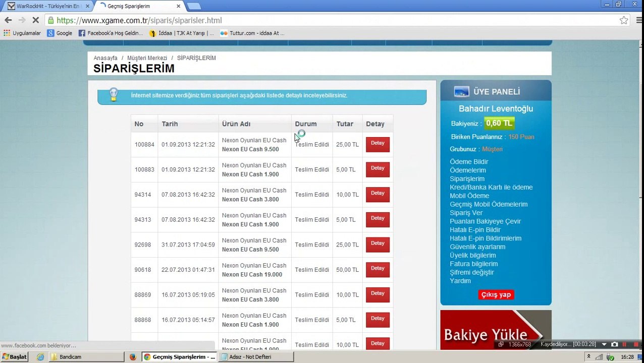Open Fatura bilgilerim
The height and width of the screenshot is (363, 644).
tap(473, 264)
